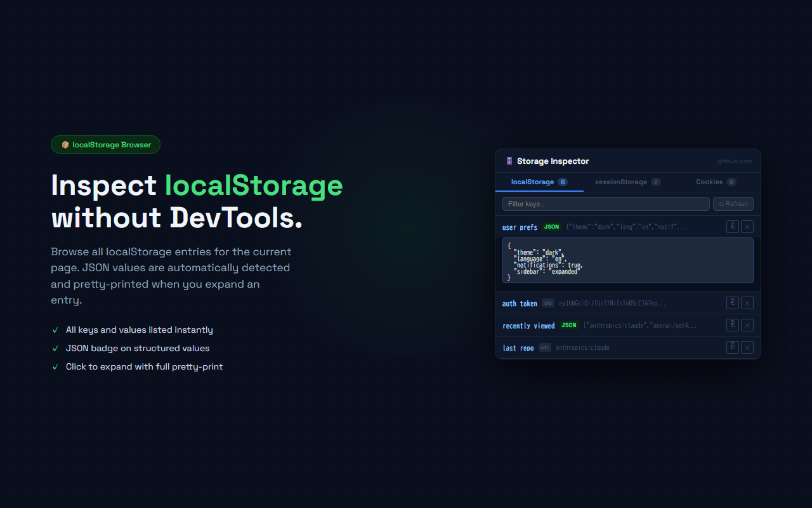Click the count badge 8 on Cookies
The image size is (812, 508).
pyautogui.click(x=731, y=182)
